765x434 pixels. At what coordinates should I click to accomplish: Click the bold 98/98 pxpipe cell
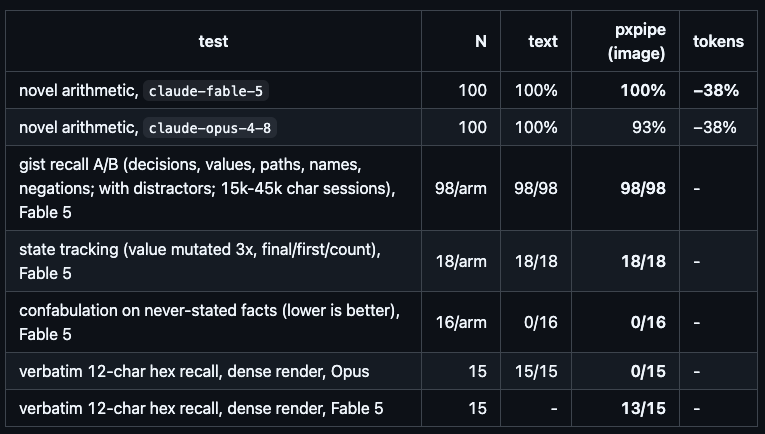pyautogui.click(x=643, y=188)
